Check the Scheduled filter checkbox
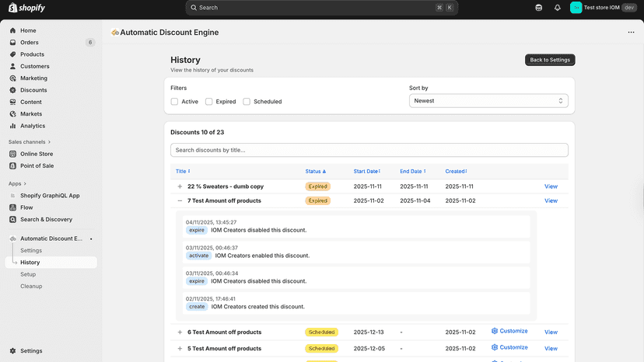This screenshot has width=644, height=362. (x=247, y=102)
